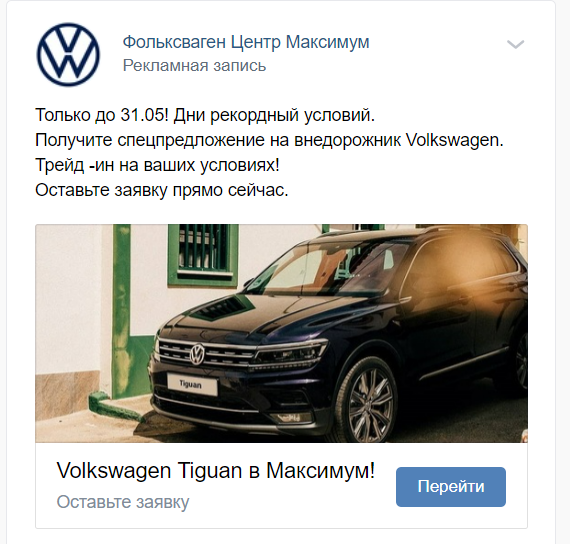The image size is (570, 544).
Task: Expand the post options chevron
Action: coord(515,44)
